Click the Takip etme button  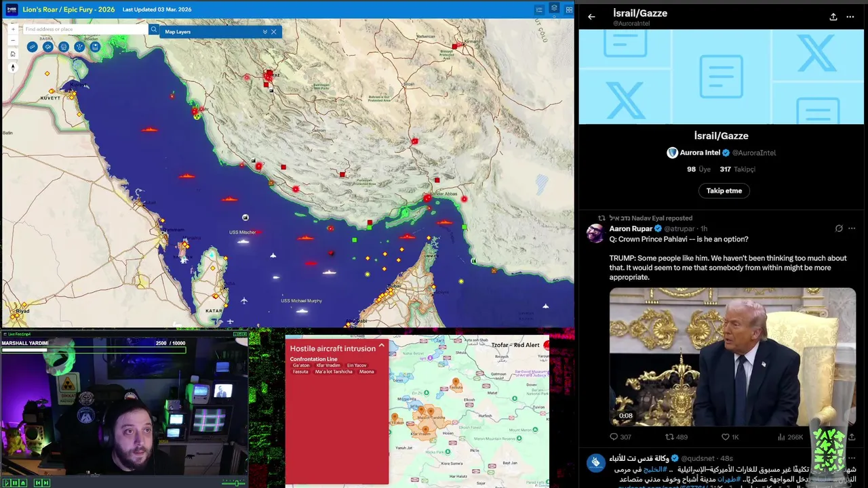coord(724,190)
